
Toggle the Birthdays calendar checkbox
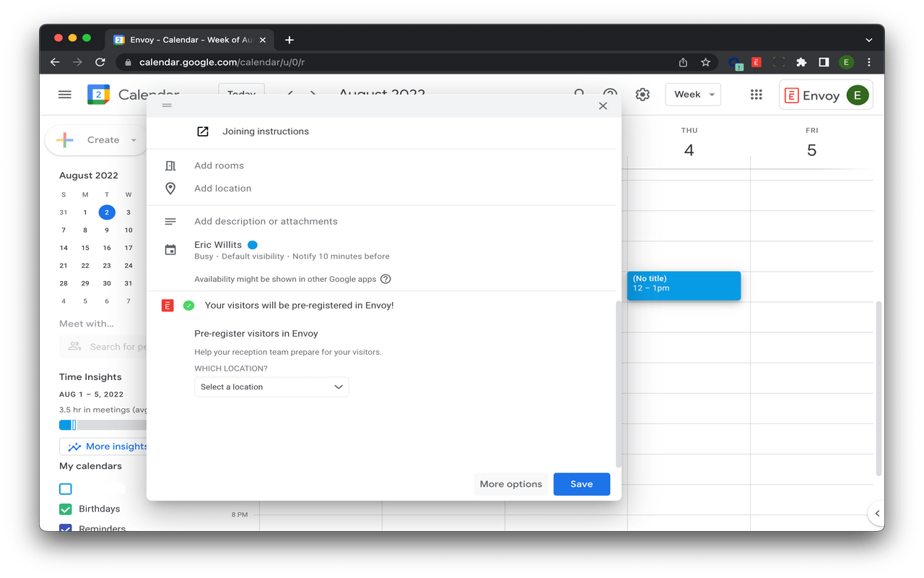(x=66, y=509)
